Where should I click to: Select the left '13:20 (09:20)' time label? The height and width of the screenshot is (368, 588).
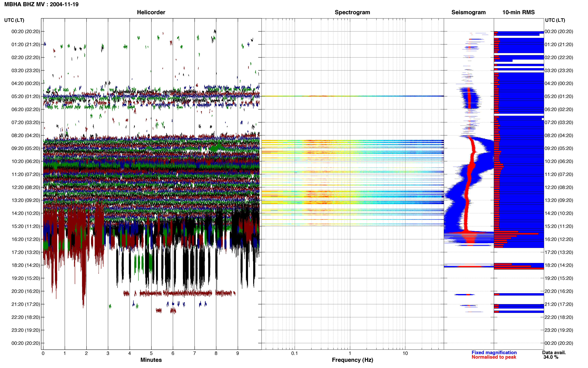tap(26, 200)
